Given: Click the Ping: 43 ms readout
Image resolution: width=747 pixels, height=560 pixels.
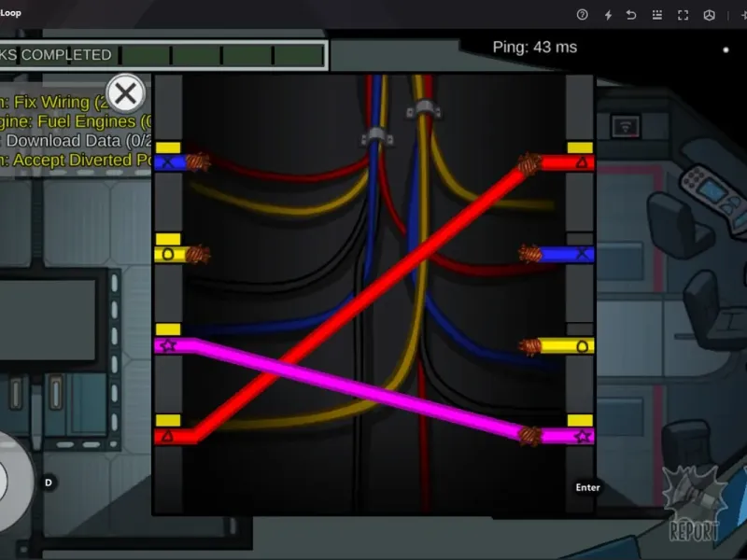Looking at the screenshot, I should (534, 48).
